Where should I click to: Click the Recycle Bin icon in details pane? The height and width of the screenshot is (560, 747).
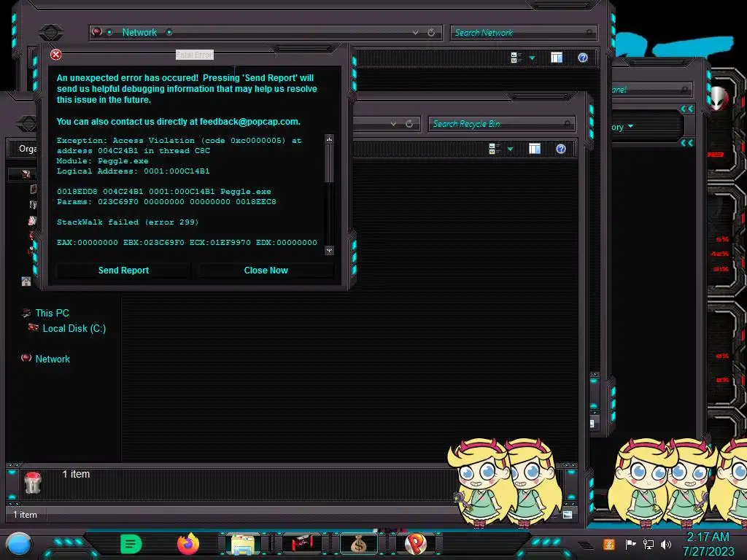[x=33, y=483]
